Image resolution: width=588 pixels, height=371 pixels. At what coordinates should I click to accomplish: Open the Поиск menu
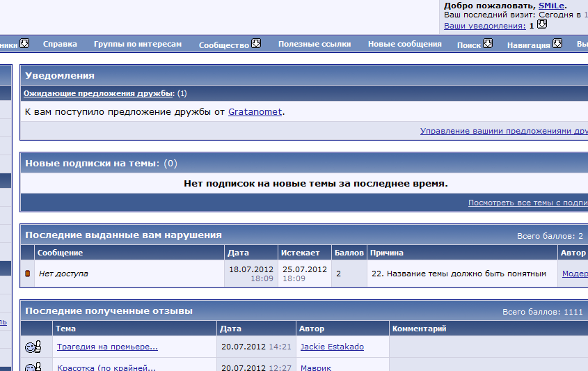coord(469,45)
